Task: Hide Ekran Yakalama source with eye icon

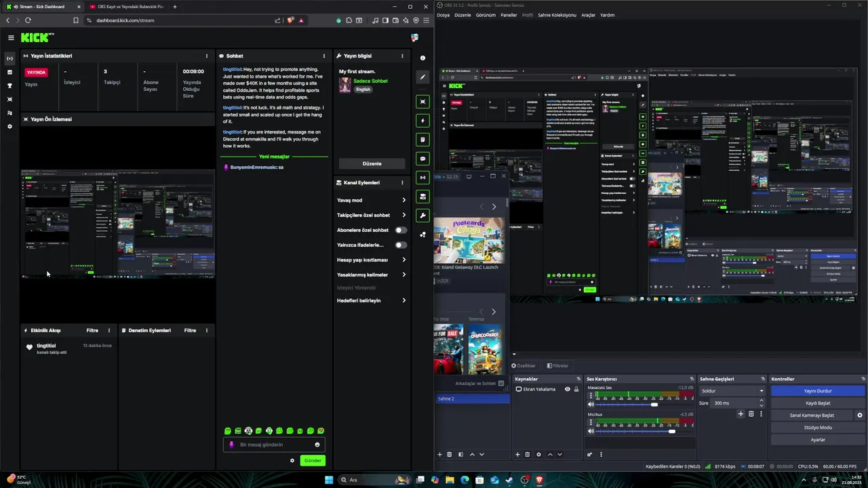Action: pyautogui.click(x=568, y=389)
